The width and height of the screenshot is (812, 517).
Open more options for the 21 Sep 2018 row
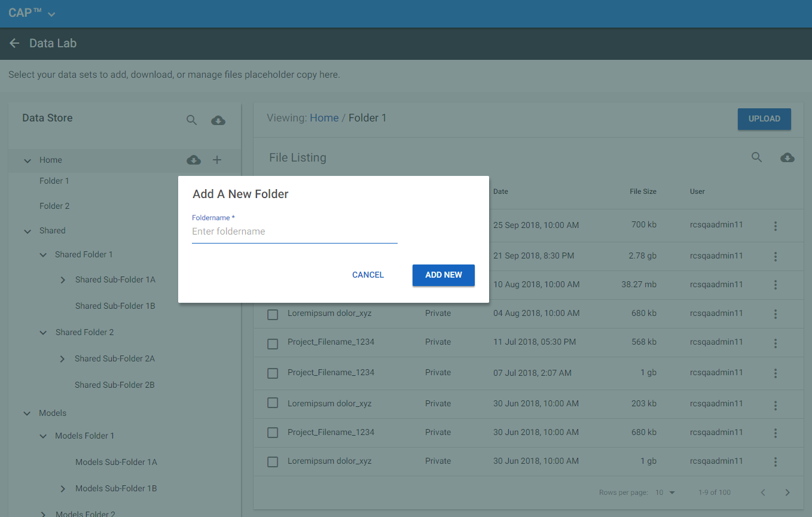pyautogui.click(x=776, y=256)
